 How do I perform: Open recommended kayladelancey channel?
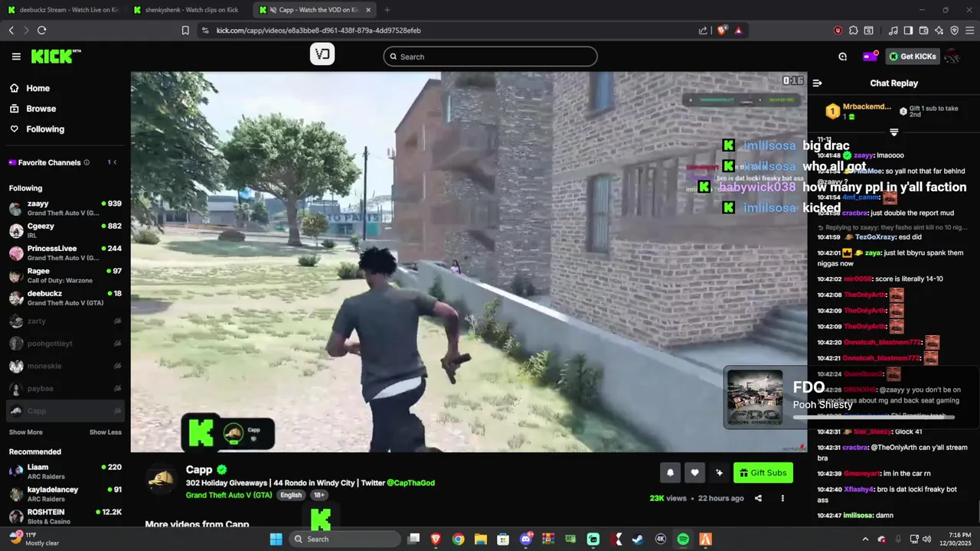65,494
